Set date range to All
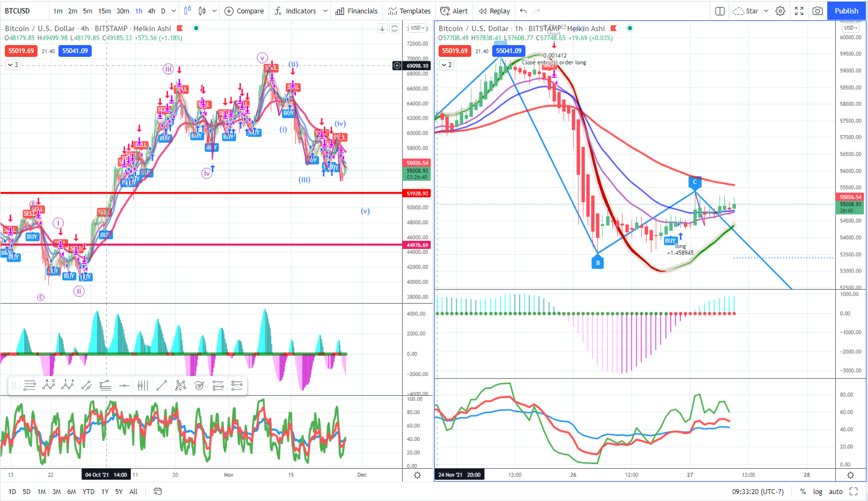The height and width of the screenshot is (501, 868). coord(133,491)
